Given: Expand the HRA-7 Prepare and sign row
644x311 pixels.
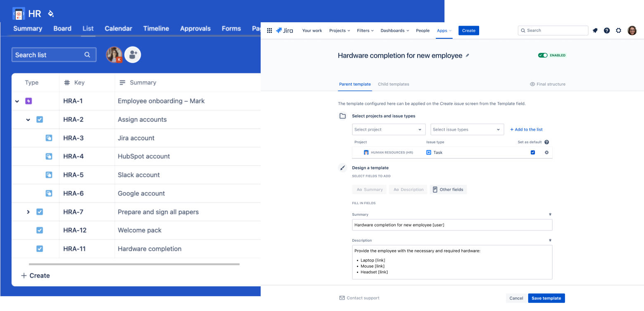Looking at the screenshot, I should [28, 212].
